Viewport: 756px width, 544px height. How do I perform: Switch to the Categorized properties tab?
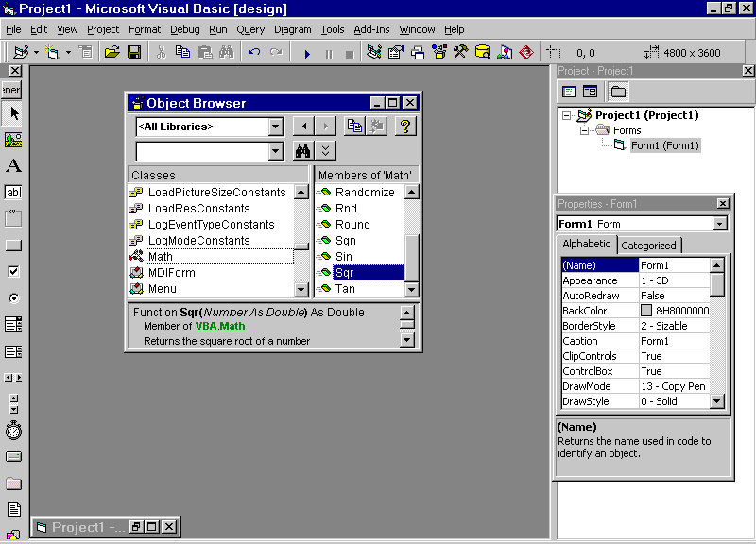point(648,246)
